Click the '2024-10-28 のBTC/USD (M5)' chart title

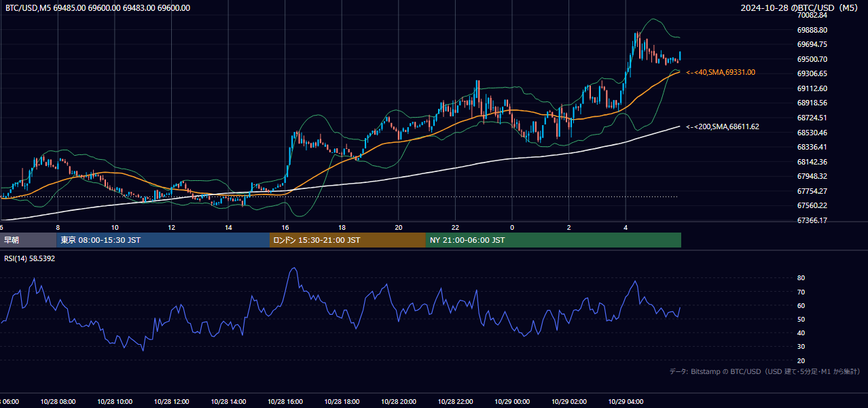tap(800, 8)
